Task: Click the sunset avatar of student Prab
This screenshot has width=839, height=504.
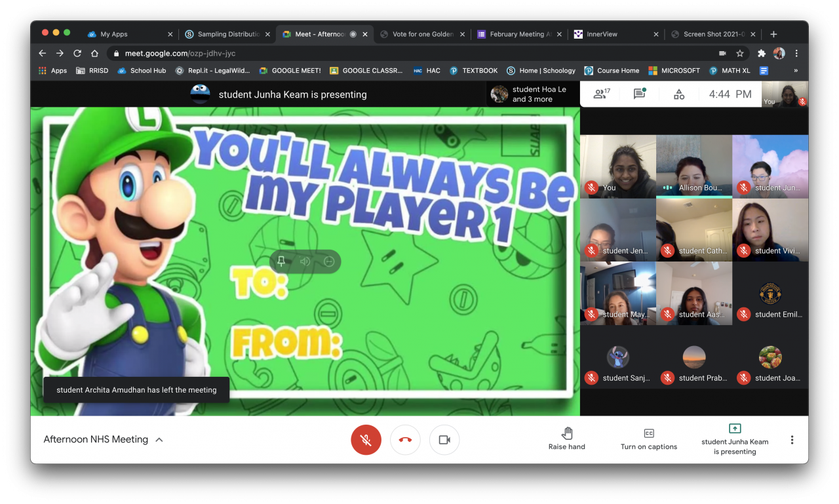Action: click(x=694, y=357)
